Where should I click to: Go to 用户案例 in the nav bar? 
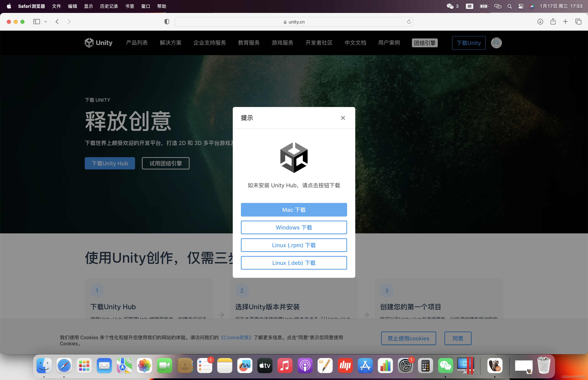(x=389, y=43)
